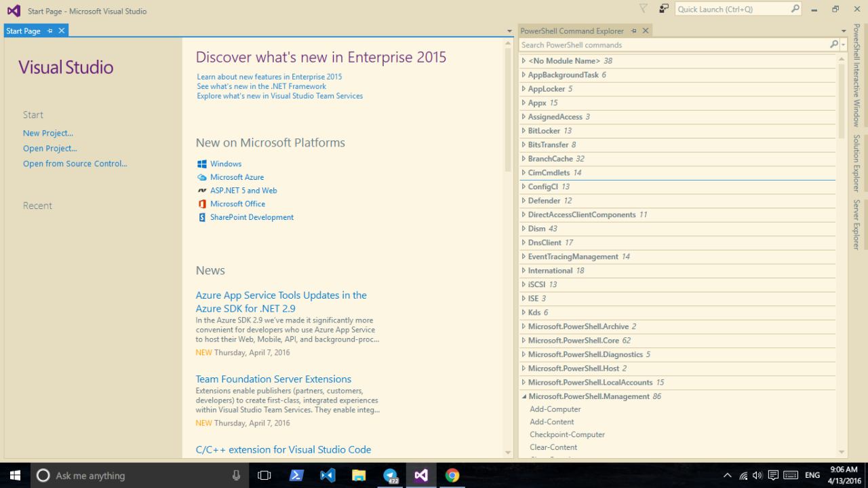868x488 pixels.
Task: Open Telegram from the taskbar
Action: point(390,475)
